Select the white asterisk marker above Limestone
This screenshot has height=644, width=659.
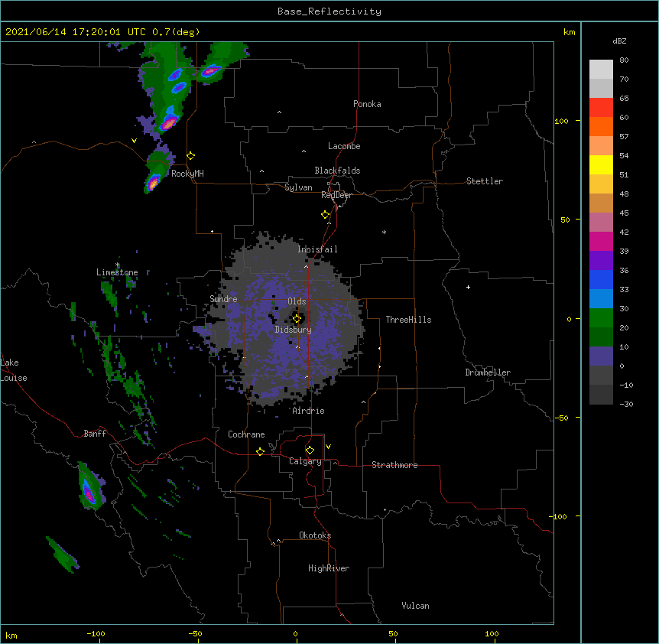(118, 265)
